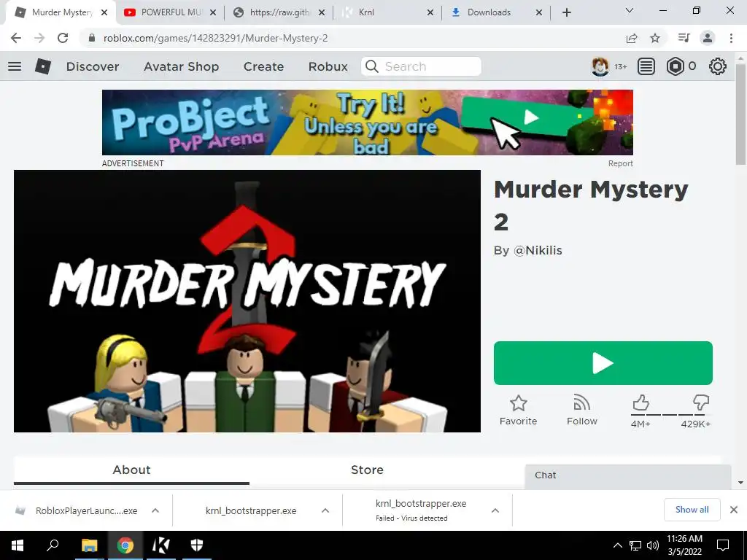
Task: Click the Murder Mystery 2 game thumbnail
Action: [x=247, y=301]
